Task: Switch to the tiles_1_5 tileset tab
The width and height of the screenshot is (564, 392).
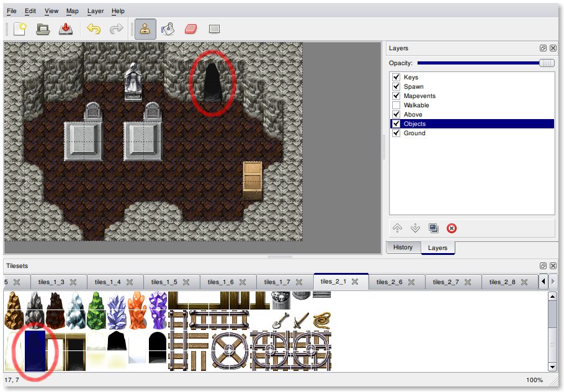Action: pos(164,282)
